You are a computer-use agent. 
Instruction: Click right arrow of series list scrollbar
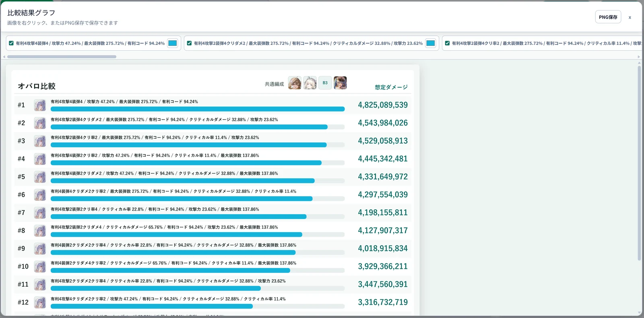pos(638,57)
